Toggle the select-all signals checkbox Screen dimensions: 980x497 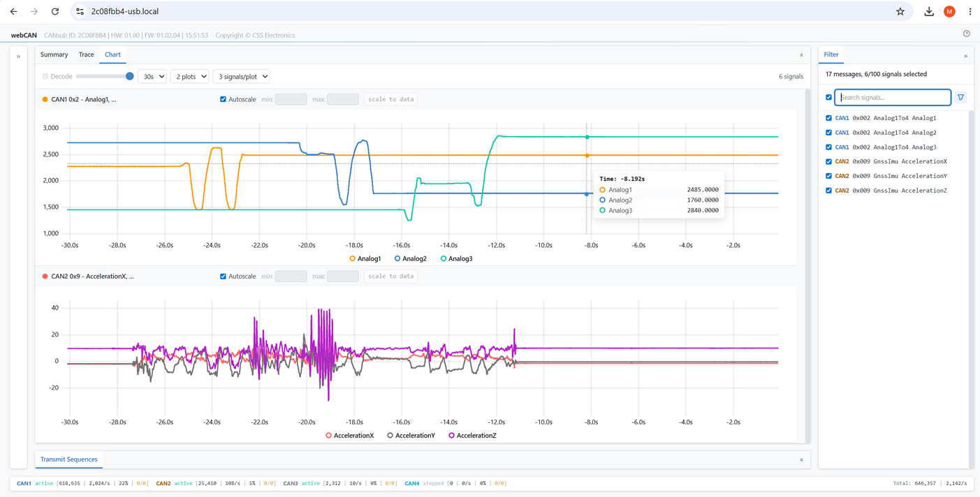829,98
